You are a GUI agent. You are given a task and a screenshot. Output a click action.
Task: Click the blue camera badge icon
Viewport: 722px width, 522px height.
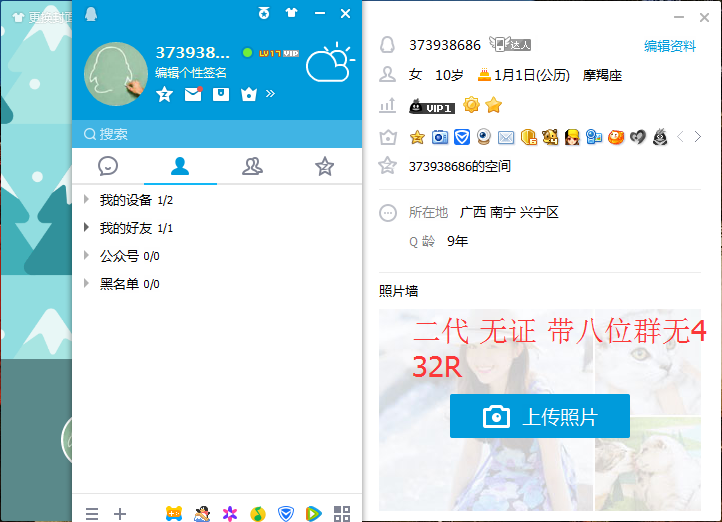[x=440, y=137]
